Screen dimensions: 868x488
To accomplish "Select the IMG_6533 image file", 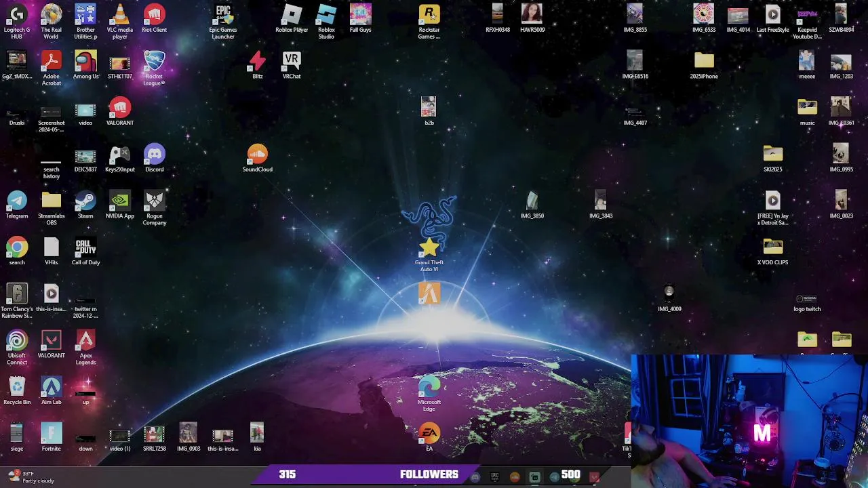I will pos(704,19).
